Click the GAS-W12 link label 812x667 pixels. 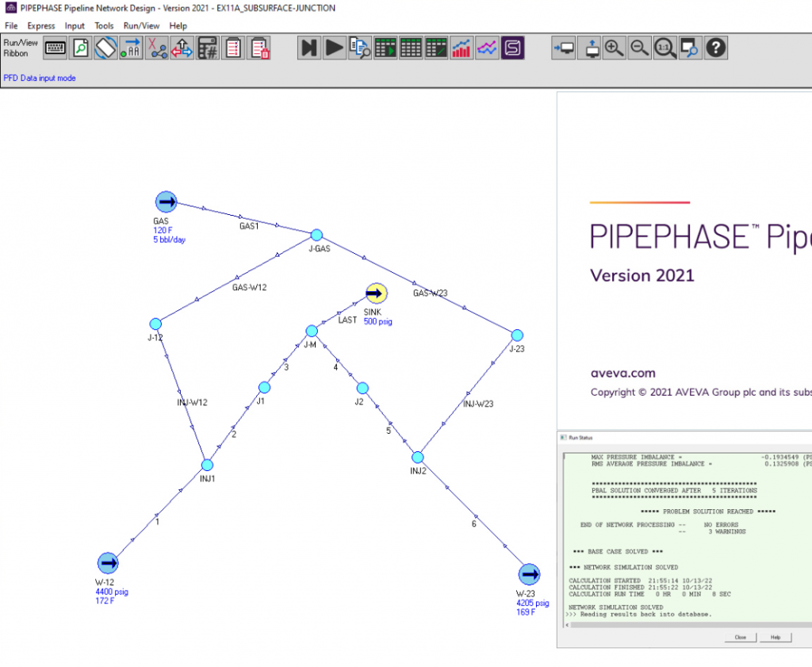tap(250, 287)
